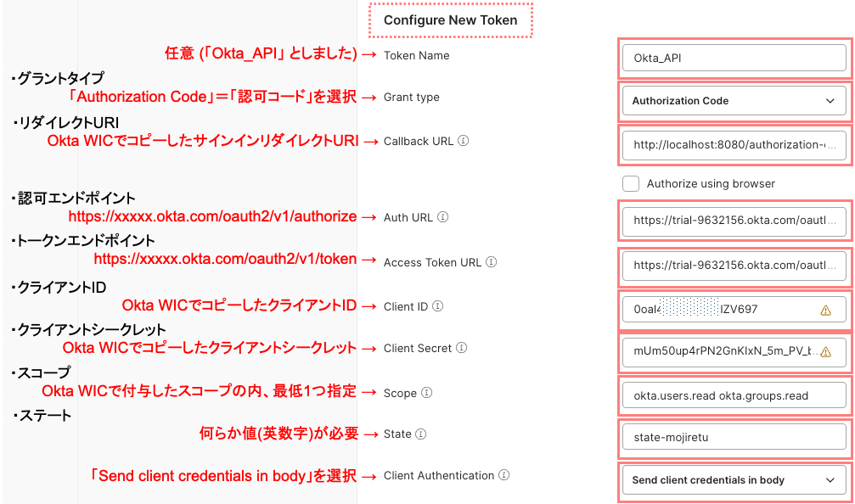Click info icon beside Auth URL label
This screenshot has width=855, height=504.
click(443, 217)
